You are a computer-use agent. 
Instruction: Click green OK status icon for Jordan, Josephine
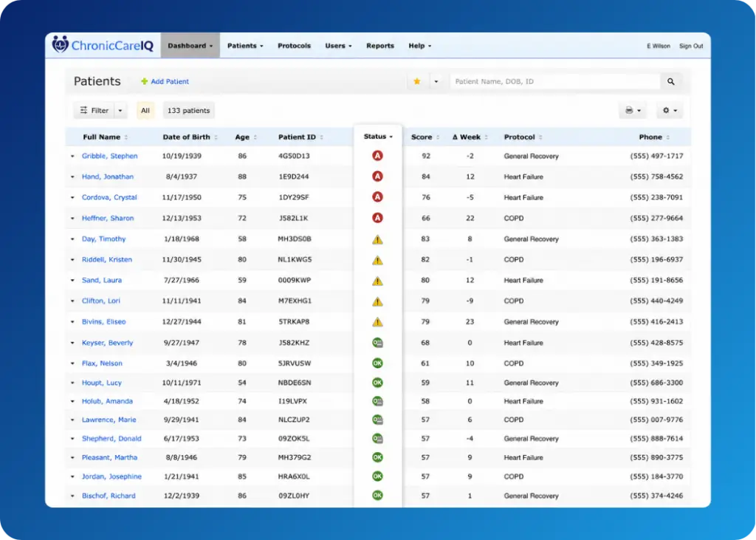coord(377,476)
